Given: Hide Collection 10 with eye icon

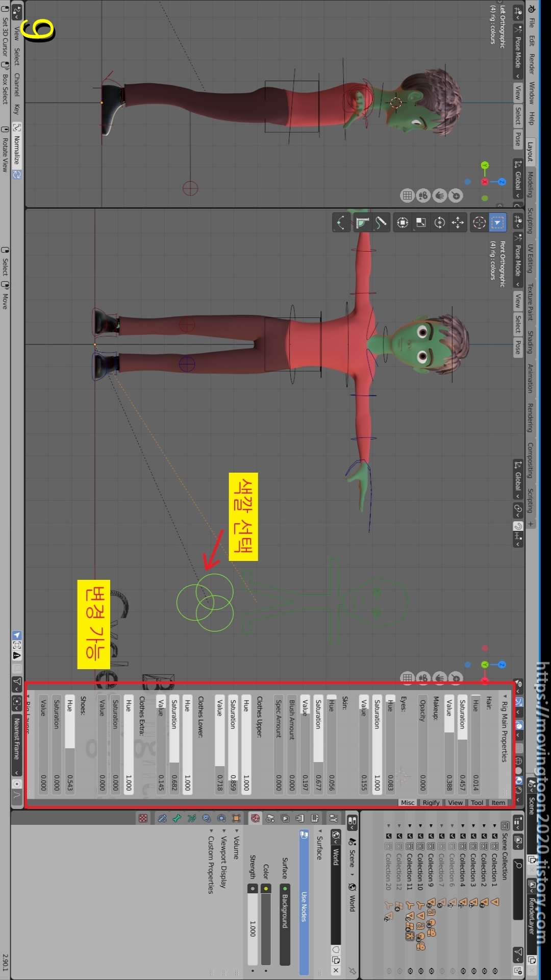Looking at the screenshot, I should 420,971.
